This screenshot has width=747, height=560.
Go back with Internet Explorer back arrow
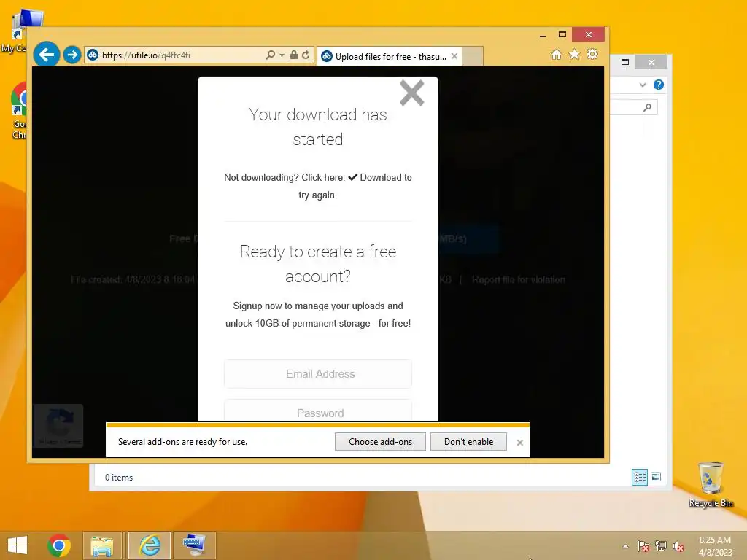tap(46, 55)
